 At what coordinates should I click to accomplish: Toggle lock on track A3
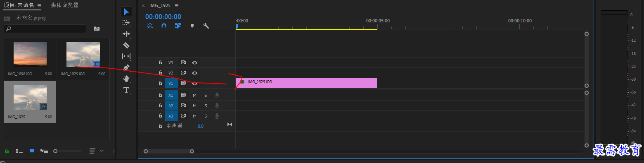(x=161, y=116)
